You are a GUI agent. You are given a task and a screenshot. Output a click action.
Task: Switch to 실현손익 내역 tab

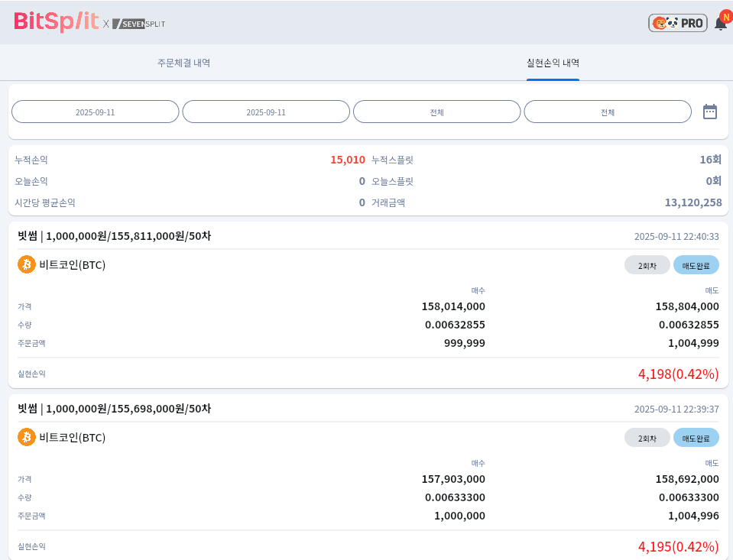pyautogui.click(x=553, y=63)
